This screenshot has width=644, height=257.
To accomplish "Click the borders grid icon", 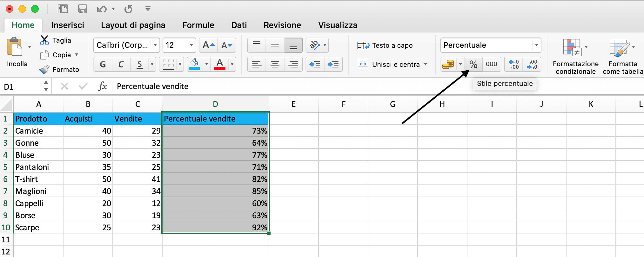I will click(168, 64).
